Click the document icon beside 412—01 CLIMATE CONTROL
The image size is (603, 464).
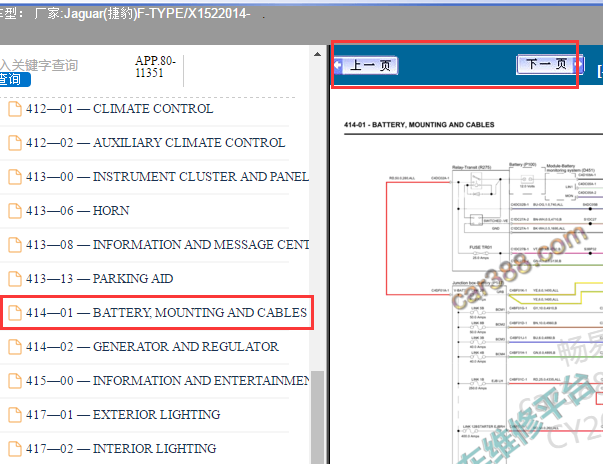click(15, 109)
